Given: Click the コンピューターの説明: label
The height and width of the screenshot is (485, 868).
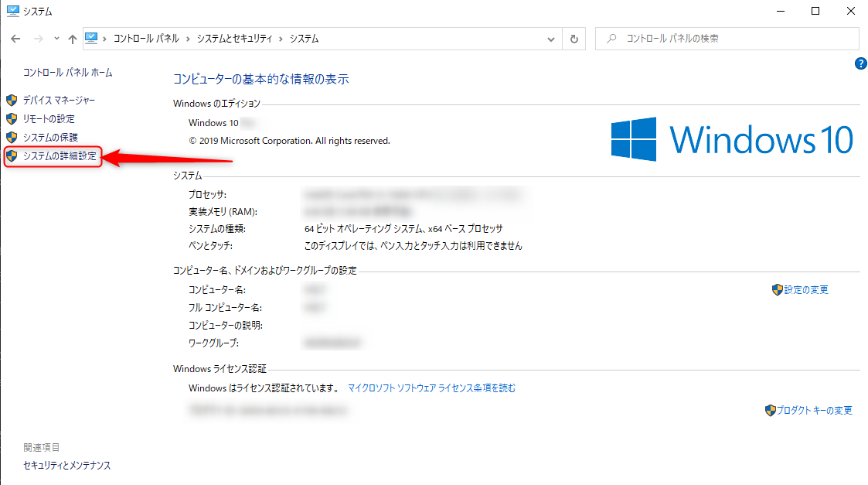Looking at the screenshot, I should (225, 326).
